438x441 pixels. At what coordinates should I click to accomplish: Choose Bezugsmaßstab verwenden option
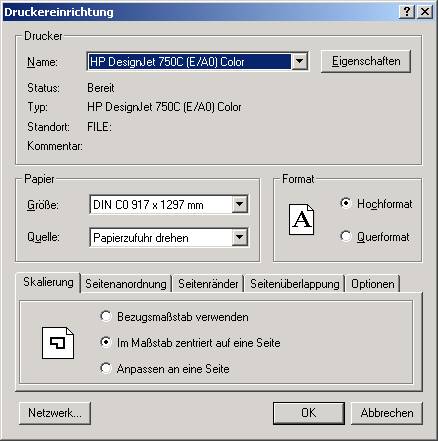pyautogui.click(x=106, y=316)
